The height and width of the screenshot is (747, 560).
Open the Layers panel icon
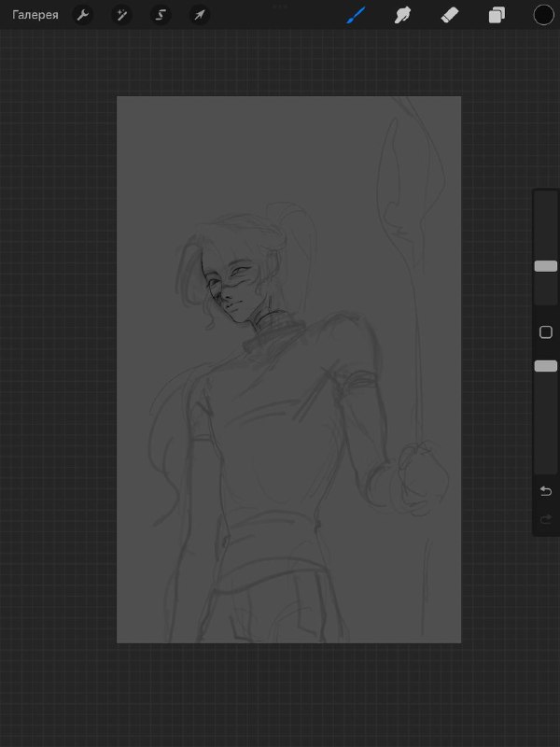pos(497,15)
